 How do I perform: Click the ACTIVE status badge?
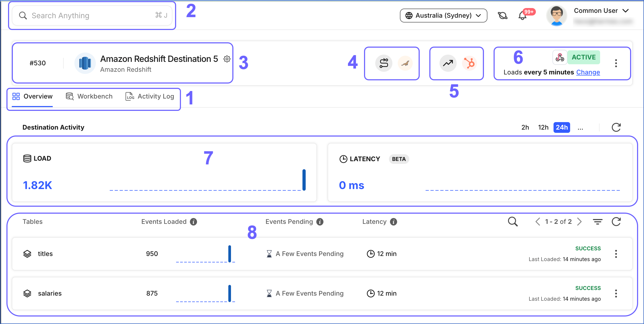(x=584, y=57)
